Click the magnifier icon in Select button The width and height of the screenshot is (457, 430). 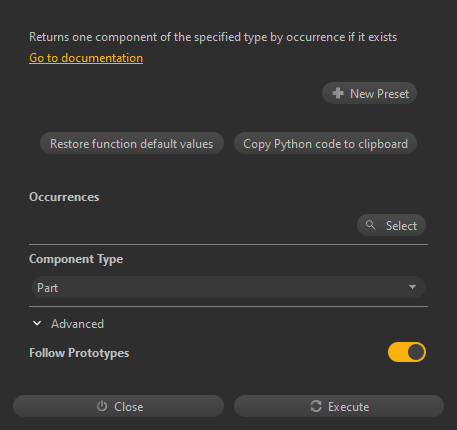tap(370, 225)
